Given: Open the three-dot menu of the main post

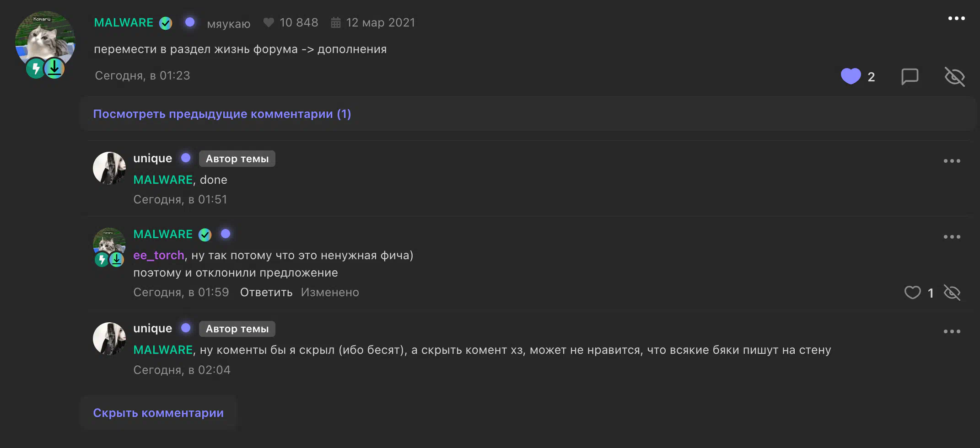Looking at the screenshot, I should coord(956,19).
